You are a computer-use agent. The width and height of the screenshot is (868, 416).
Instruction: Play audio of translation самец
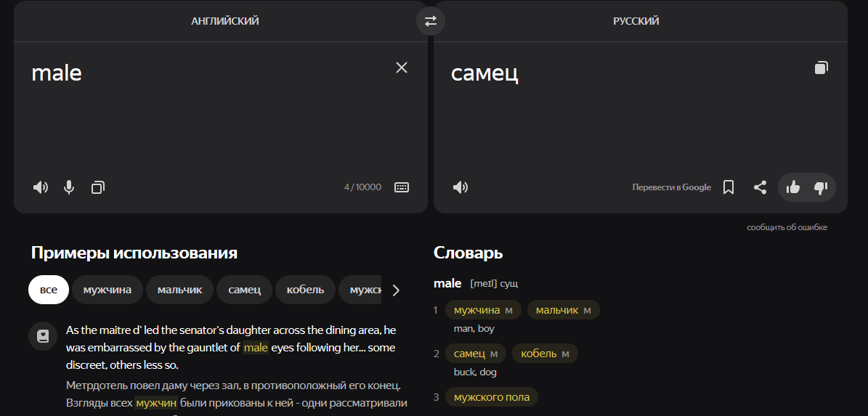(x=460, y=187)
